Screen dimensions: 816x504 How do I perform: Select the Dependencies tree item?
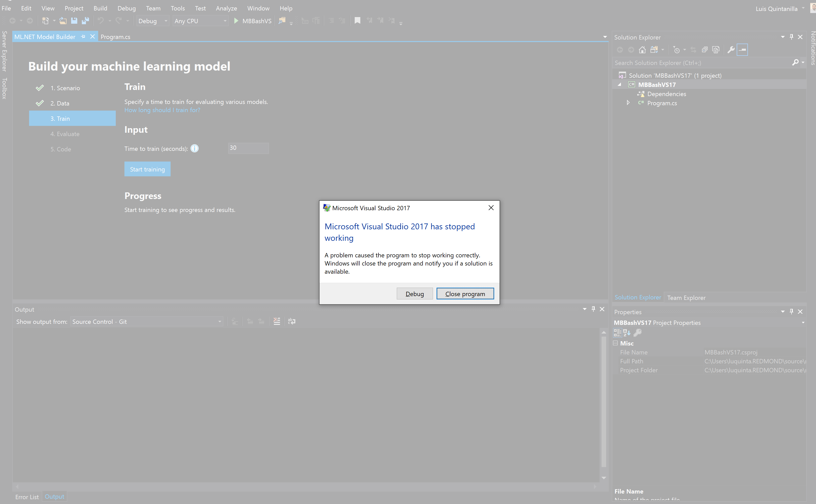click(x=667, y=94)
